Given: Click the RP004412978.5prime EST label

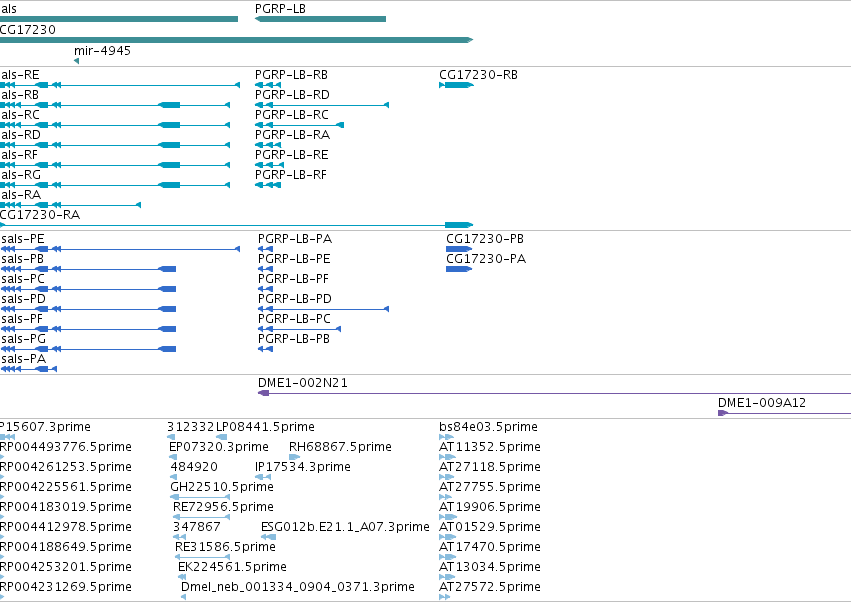Looking at the screenshot, I should pyautogui.click(x=66, y=527).
